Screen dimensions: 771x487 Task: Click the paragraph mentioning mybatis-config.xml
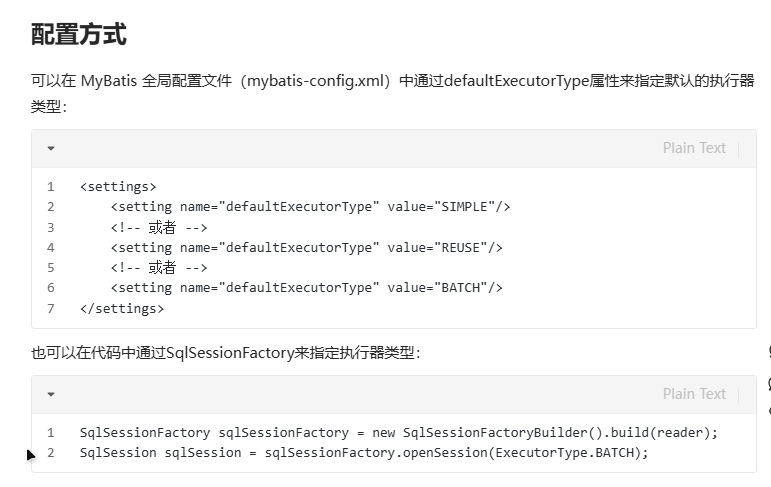pos(392,93)
